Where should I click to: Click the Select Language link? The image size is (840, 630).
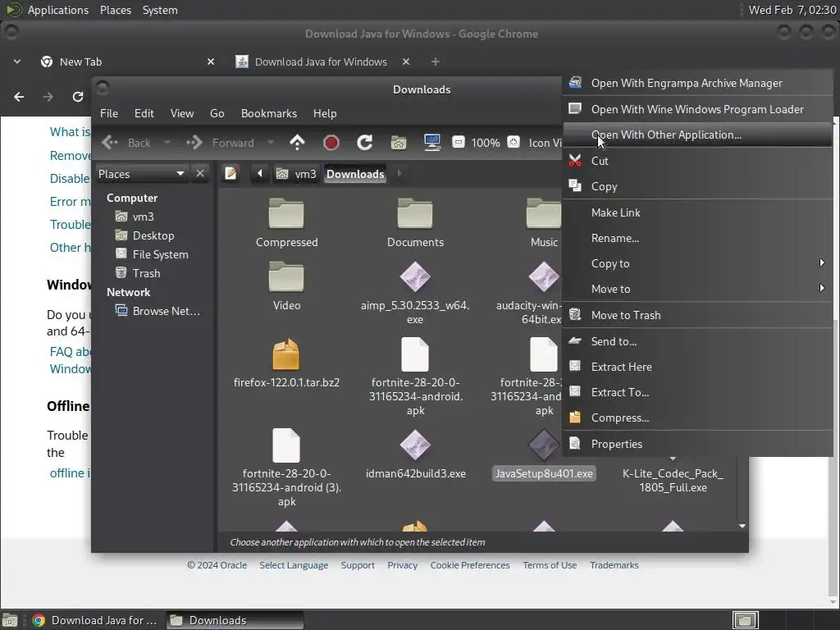(294, 565)
